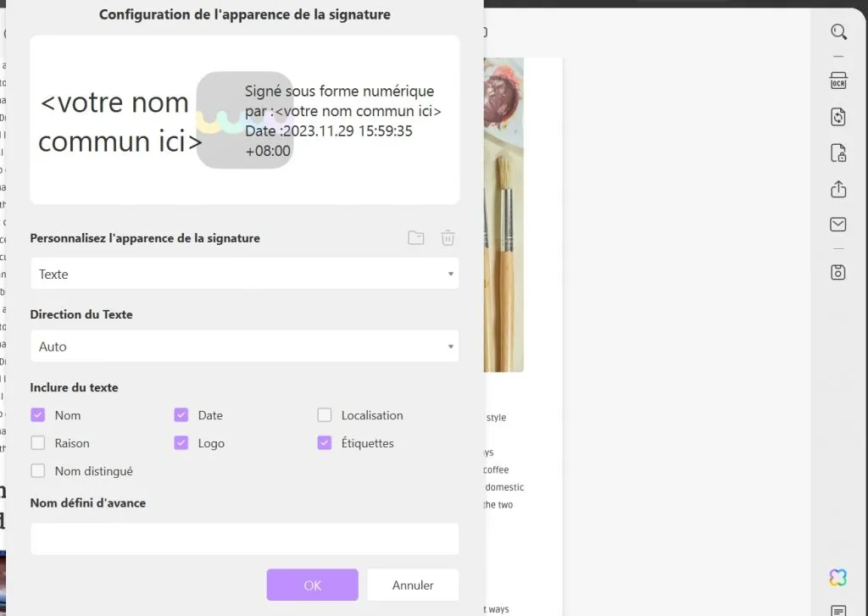Open the Send by email icon

(837, 225)
